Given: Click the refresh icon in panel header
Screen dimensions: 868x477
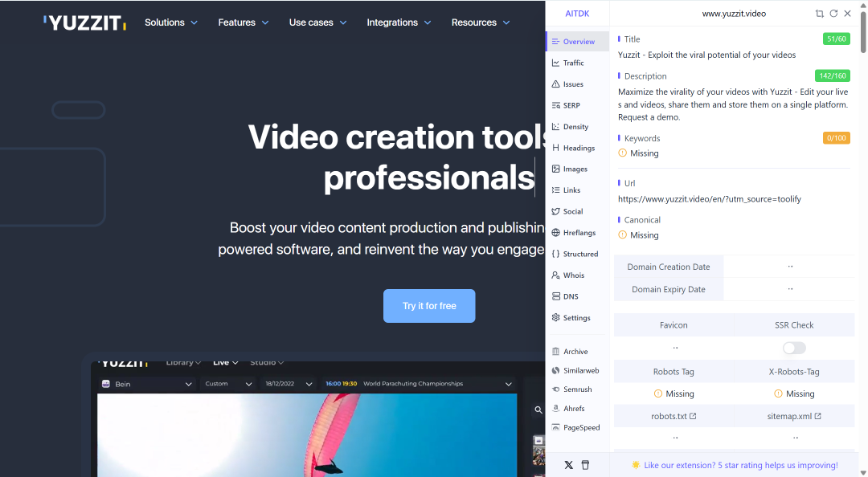Looking at the screenshot, I should pyautogui.click(x=833, y=14).
